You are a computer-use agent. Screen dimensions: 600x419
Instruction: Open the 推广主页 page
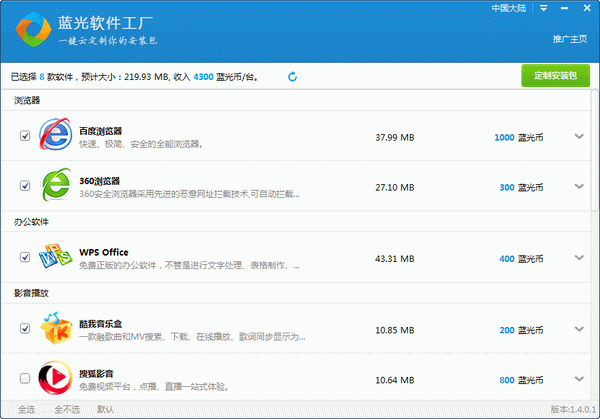click(x=570, y=39)
